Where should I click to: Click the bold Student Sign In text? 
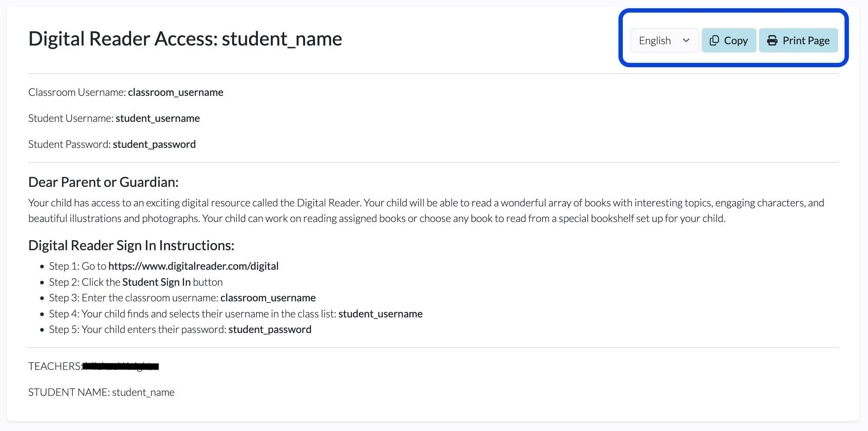pyautogui.click(x=157, y=282)
